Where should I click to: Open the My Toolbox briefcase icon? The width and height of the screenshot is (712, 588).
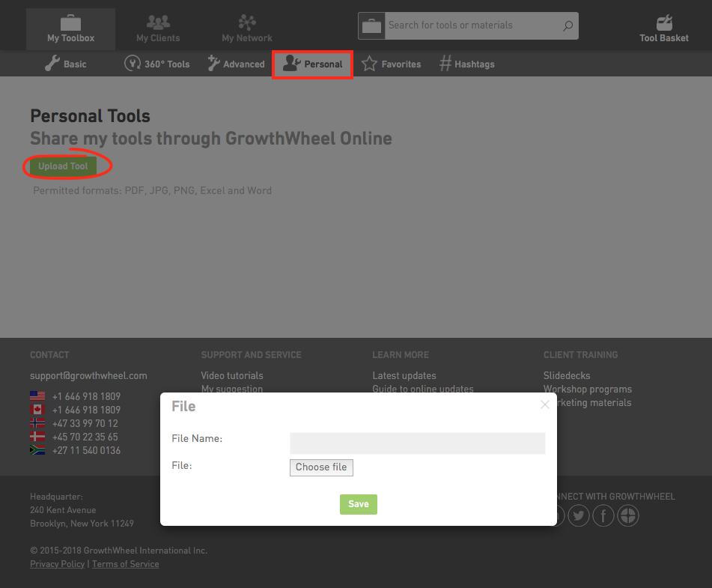tap(70, 22)
